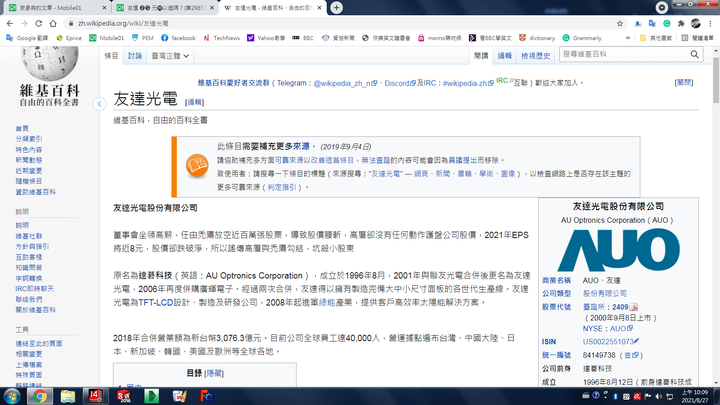Dismiss the site notice with 關閉
The image size is (720, 405).
point(684,83)
